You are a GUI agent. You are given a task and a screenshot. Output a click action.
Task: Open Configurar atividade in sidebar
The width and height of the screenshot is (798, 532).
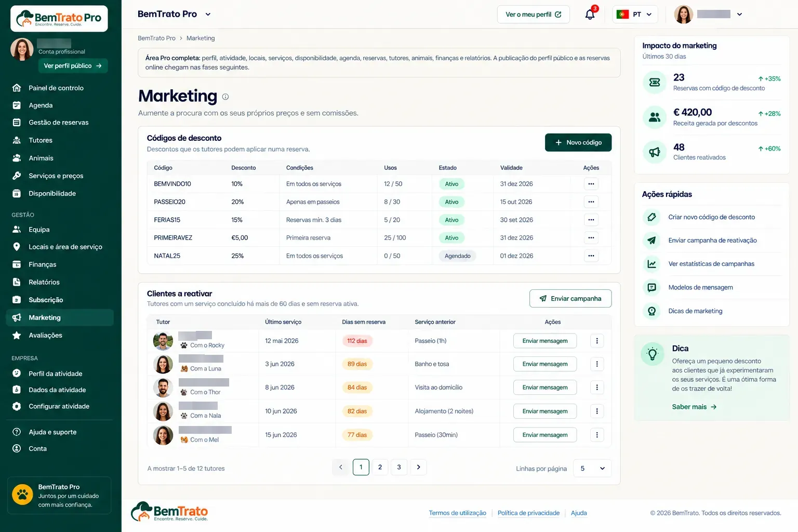point(59,406)
